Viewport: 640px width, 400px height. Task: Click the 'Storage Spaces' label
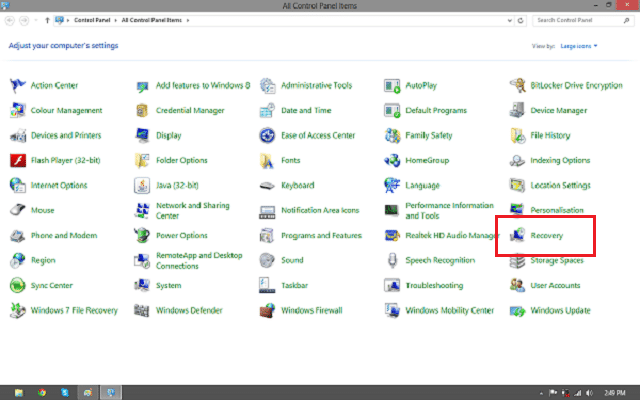(x=557, y=260)
